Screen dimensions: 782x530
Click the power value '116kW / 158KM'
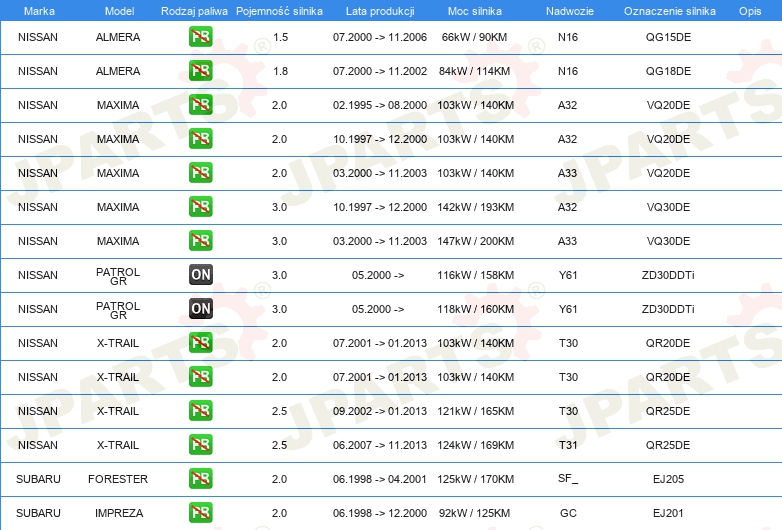coord(475,275)
